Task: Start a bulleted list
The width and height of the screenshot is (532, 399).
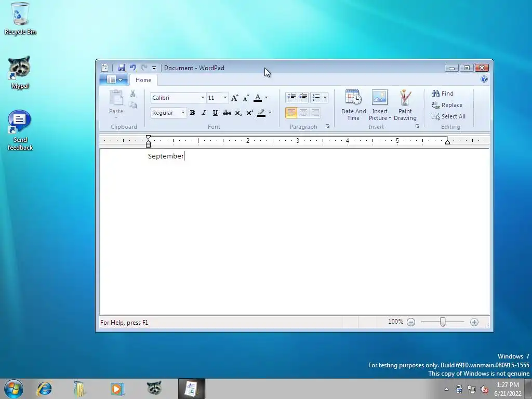Action: (x=316, y=98)
